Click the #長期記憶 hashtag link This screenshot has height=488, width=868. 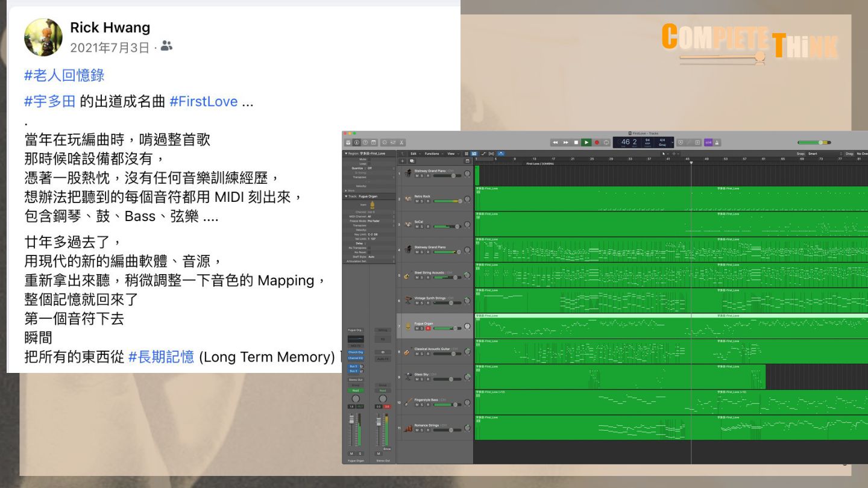162,357
